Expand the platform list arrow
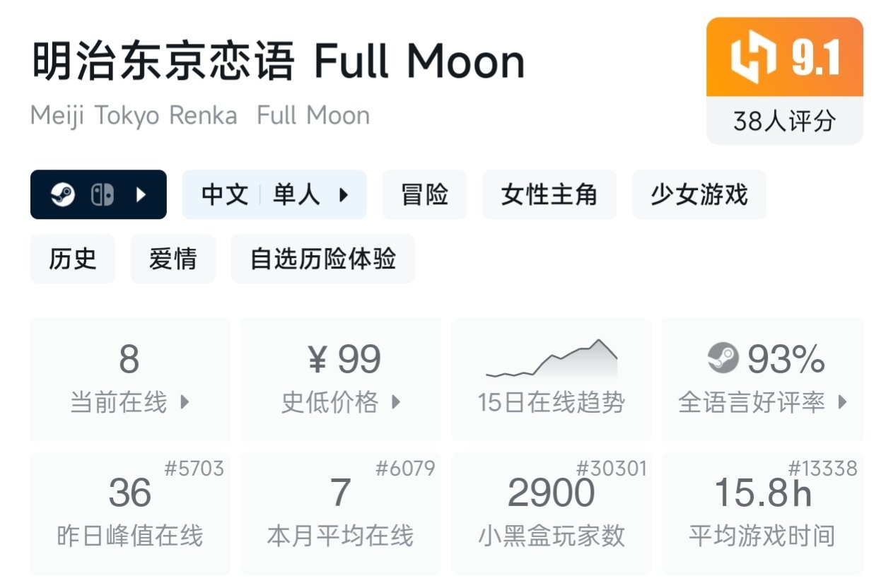 [141, 195]
